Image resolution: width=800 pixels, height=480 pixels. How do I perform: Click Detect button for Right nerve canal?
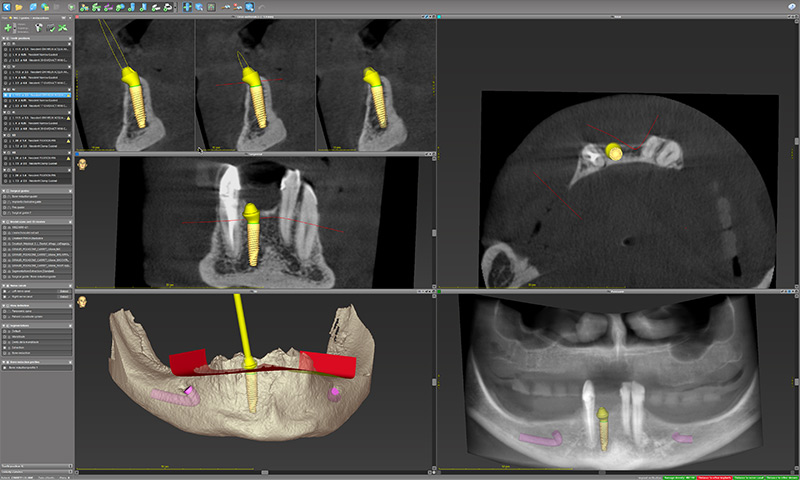pos(64,298)
